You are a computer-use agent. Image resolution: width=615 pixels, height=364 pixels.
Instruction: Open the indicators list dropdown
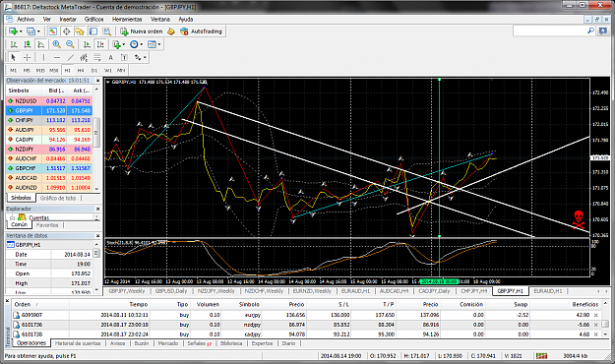coord(118,44)
